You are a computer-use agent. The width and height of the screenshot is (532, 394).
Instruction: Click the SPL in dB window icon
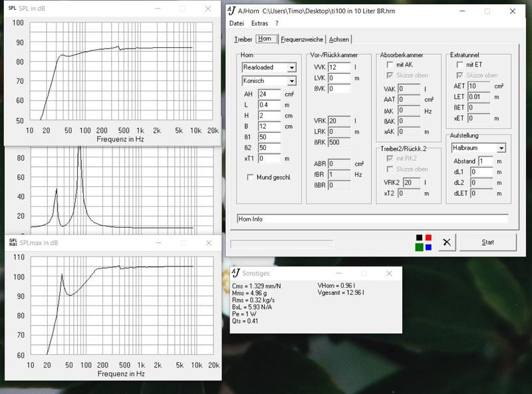(x=11, y=7)
